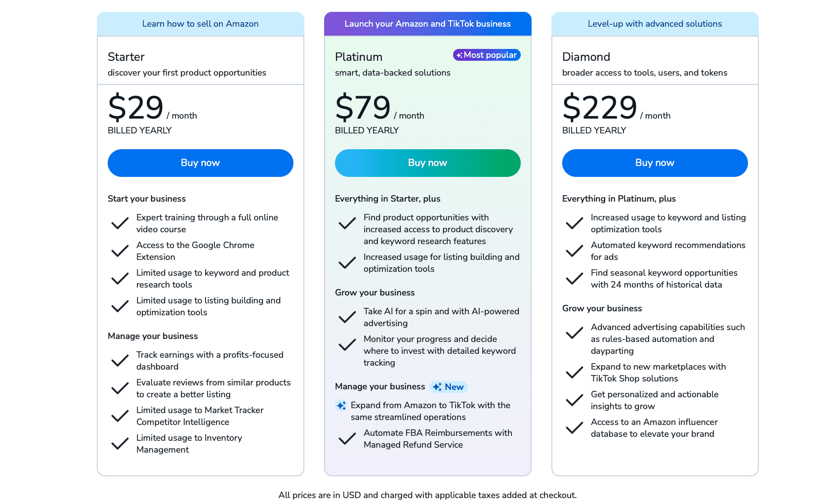Click the $79 per month Platinum price
830x504 pixels.
[x=363, y=107]
